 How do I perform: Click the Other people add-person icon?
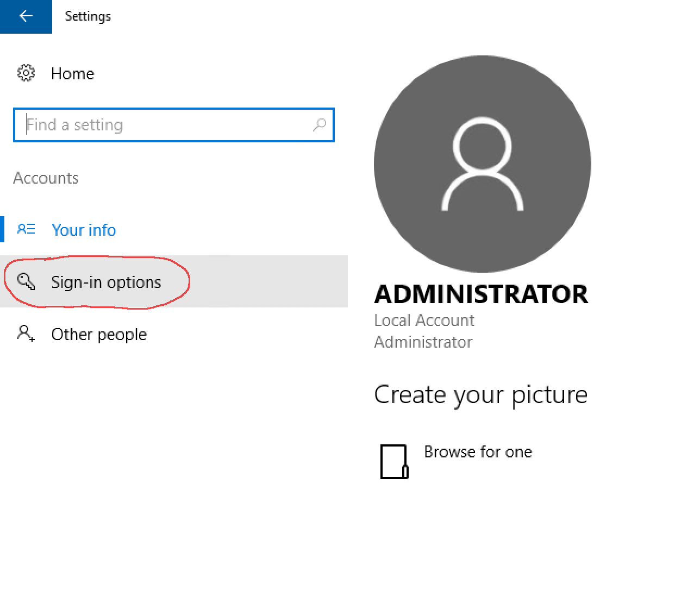pyautogui.click(x=26, y=334)
